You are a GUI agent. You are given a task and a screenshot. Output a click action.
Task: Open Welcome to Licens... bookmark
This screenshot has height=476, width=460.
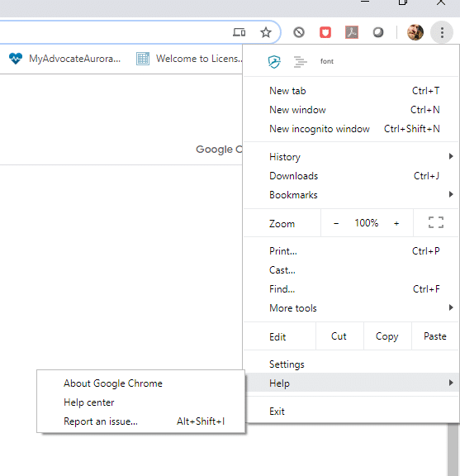(x=189, y=59)
